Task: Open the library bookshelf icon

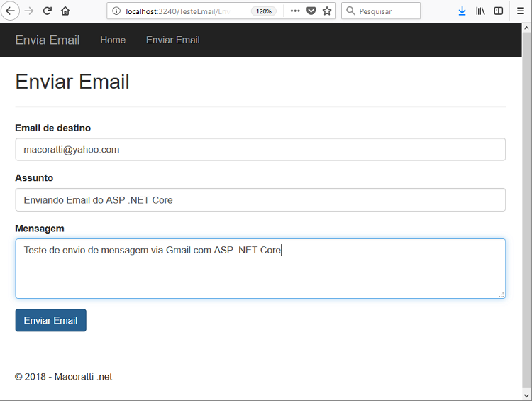Action: point(480,11)
